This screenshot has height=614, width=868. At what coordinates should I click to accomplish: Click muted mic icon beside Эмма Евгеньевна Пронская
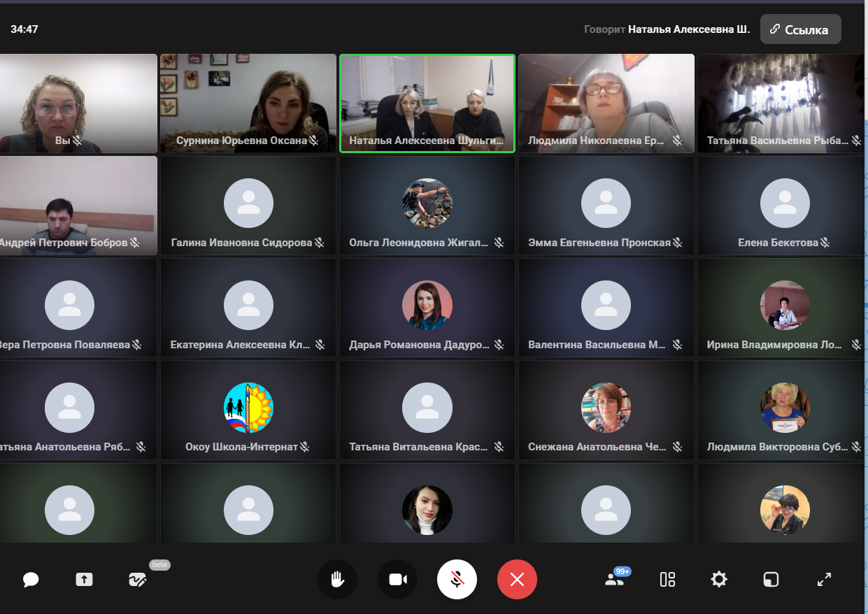coord(677,243)
